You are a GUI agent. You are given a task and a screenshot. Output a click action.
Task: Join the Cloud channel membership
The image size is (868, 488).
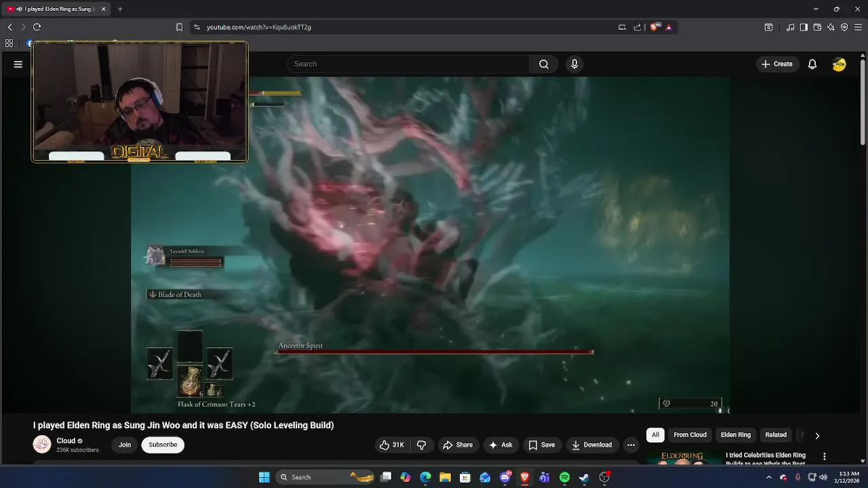click(x=125, y=445)
